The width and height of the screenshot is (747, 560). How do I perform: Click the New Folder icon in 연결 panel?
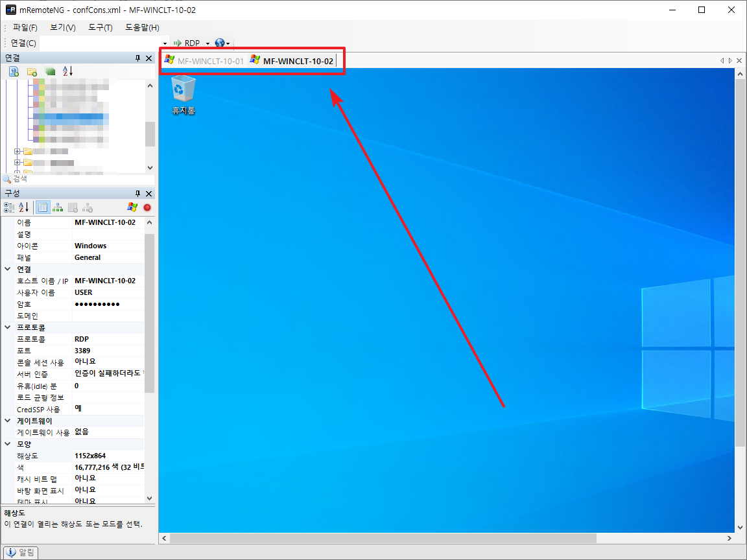click(x=32, y=71)
